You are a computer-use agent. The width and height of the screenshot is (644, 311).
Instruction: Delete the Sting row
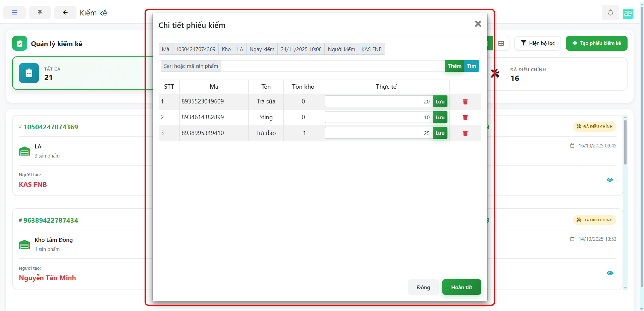coord(465,118)
